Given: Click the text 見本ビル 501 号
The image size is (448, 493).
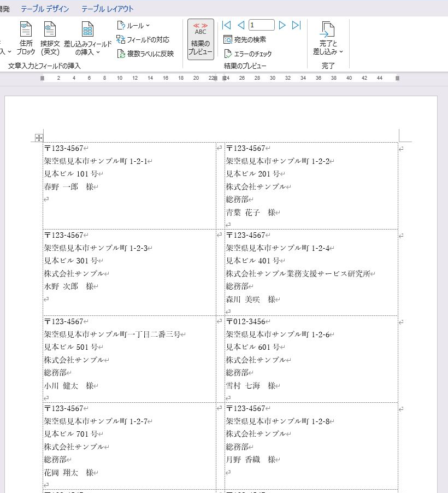Looking at the screenshot, I should point(71,347).
